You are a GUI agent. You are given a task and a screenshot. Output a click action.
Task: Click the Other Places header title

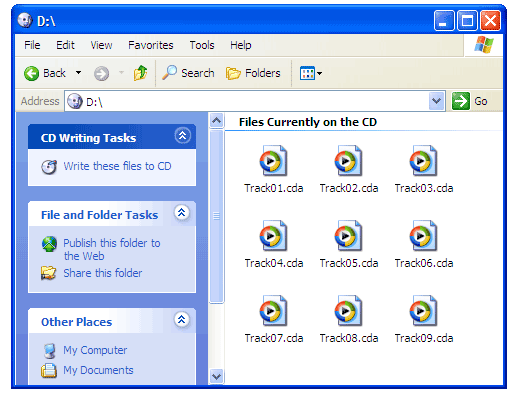[x=76, y=322]
